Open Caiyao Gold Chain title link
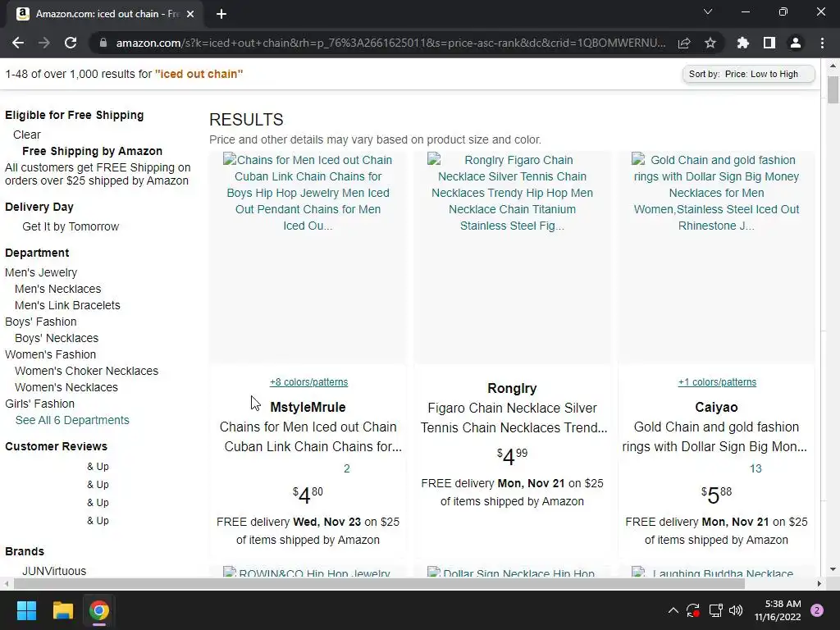The image size is (840, 630). [x=715, y=436]
